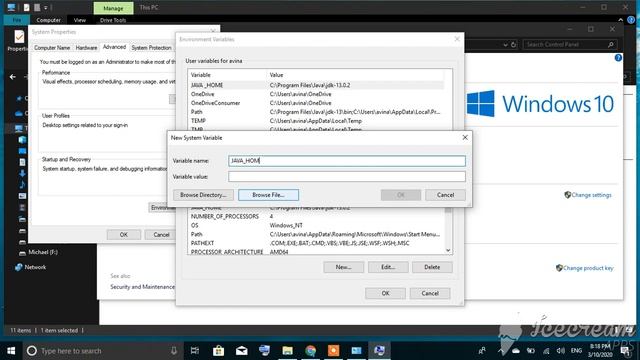640x360 pixels.
Task: Click the Change settings link
Action: pos(591,195)
